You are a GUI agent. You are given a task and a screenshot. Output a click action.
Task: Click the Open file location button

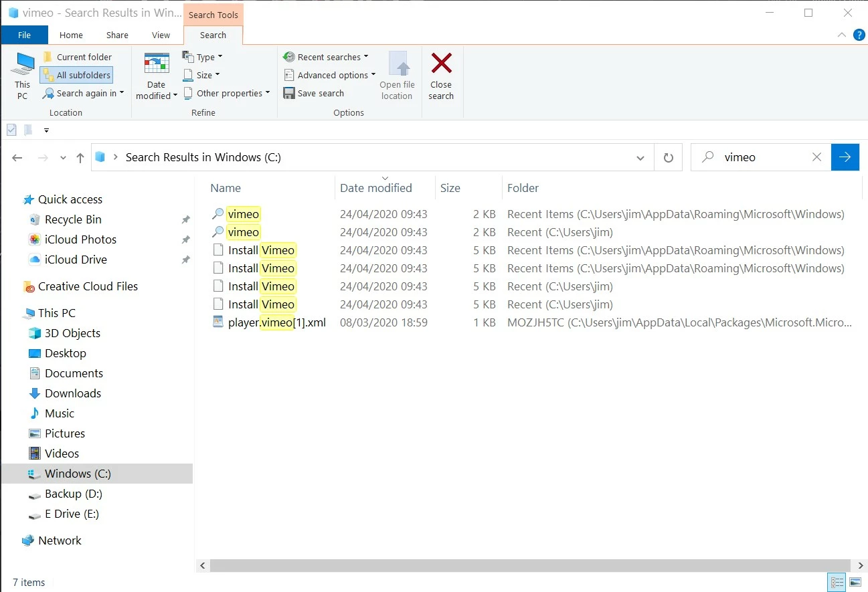397,76
